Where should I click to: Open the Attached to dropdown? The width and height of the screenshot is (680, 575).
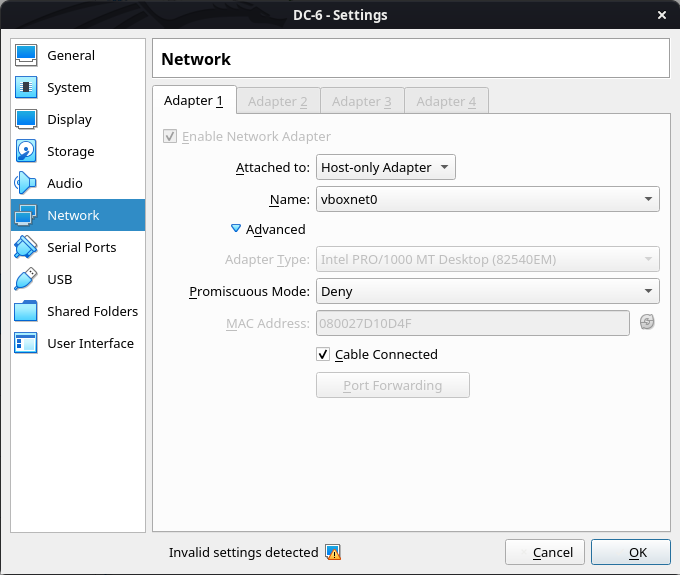coord(386,168)
